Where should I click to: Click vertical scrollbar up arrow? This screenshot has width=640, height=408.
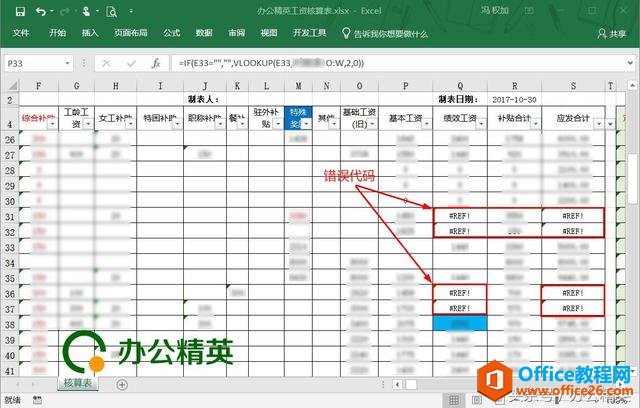(x=632, y=85)
